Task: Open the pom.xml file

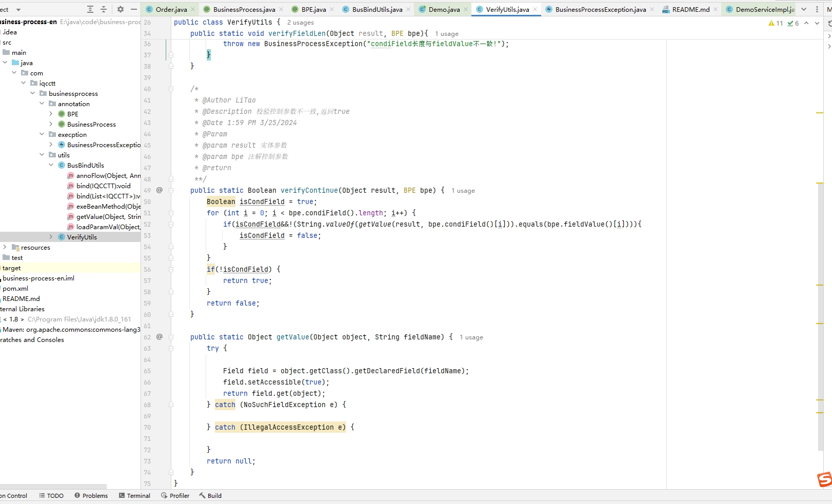Action: click(x=15, y=288)
